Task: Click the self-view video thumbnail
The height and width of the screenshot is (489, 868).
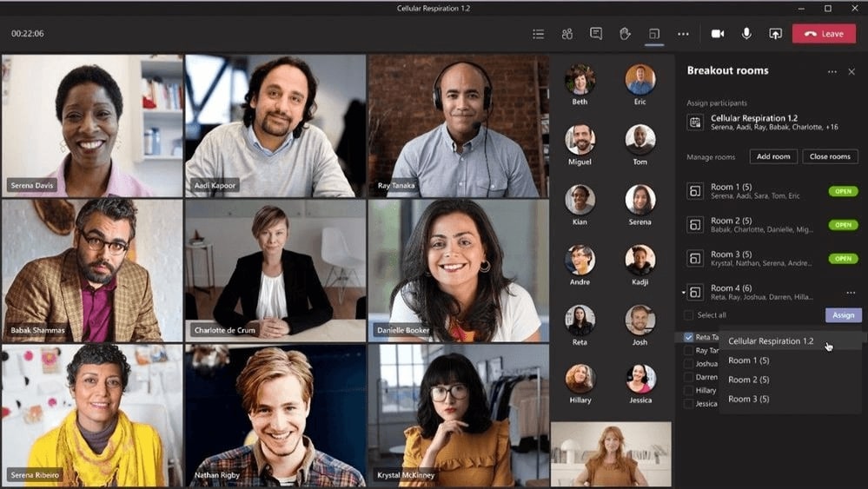Action: (611, 454)
